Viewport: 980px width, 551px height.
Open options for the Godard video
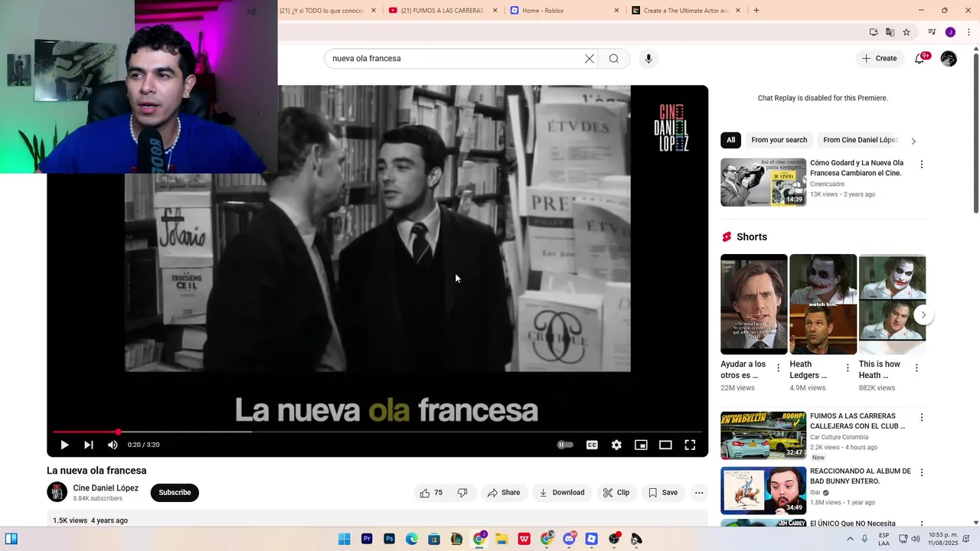tap(921, 165)
